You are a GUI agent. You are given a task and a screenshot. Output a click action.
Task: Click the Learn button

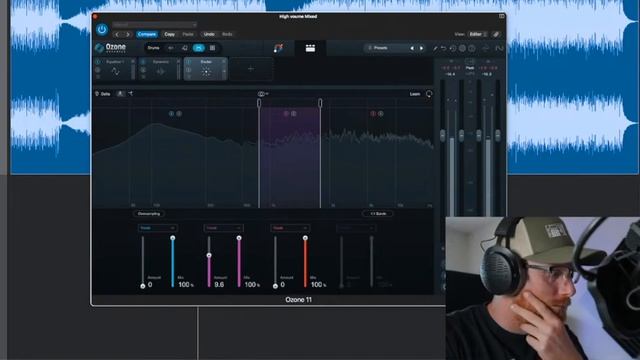tap(415, 94)
